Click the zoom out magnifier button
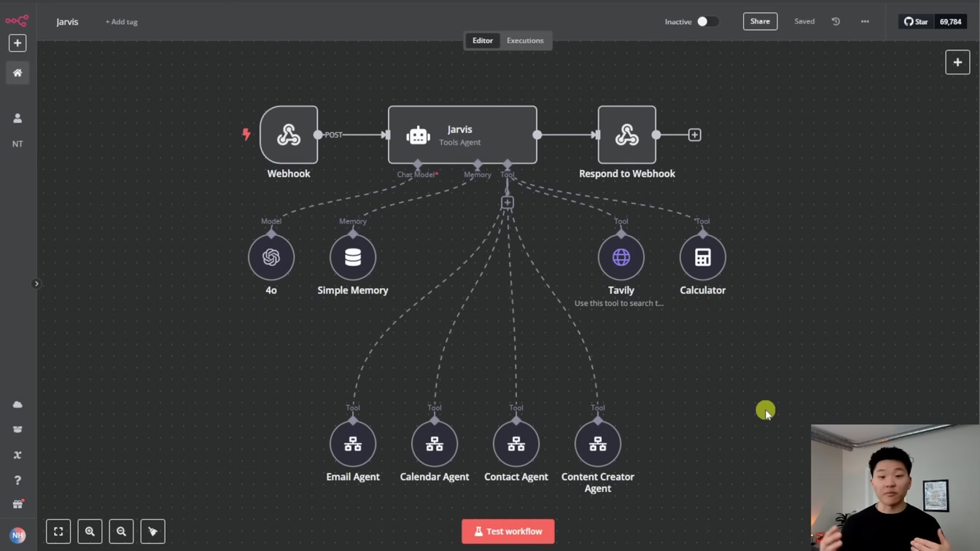The height and width of the screenshot is (551, 980). pos(121,531)
